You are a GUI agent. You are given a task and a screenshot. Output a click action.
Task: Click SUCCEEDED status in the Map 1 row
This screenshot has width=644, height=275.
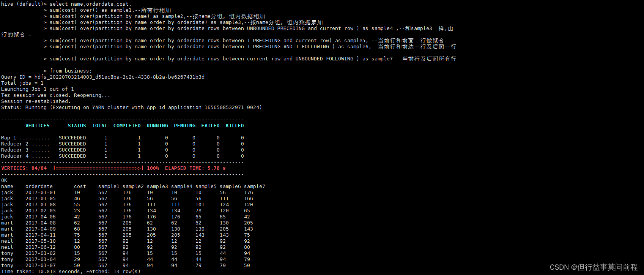point(72,138)
